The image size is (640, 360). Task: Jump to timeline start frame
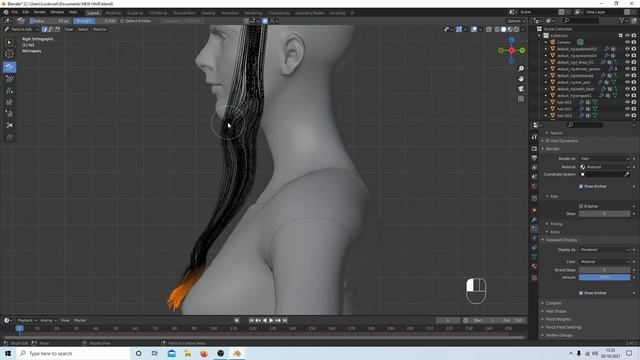[251, 320]
